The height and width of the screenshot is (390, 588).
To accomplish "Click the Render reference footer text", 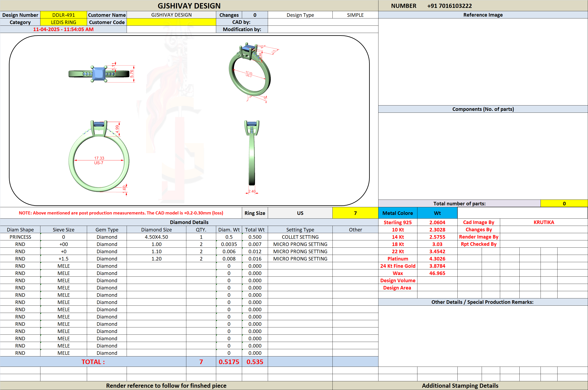I will (x=166, y=385).
